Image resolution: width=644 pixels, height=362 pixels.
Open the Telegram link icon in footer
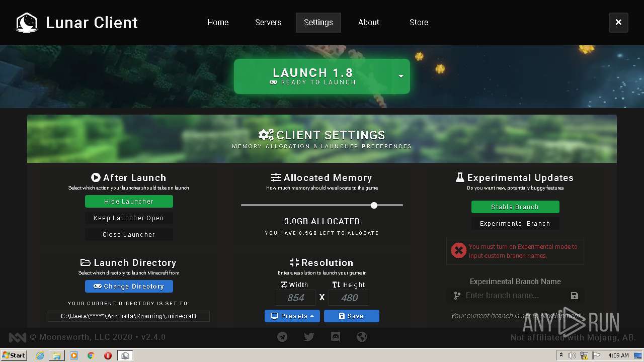(282, 337)
